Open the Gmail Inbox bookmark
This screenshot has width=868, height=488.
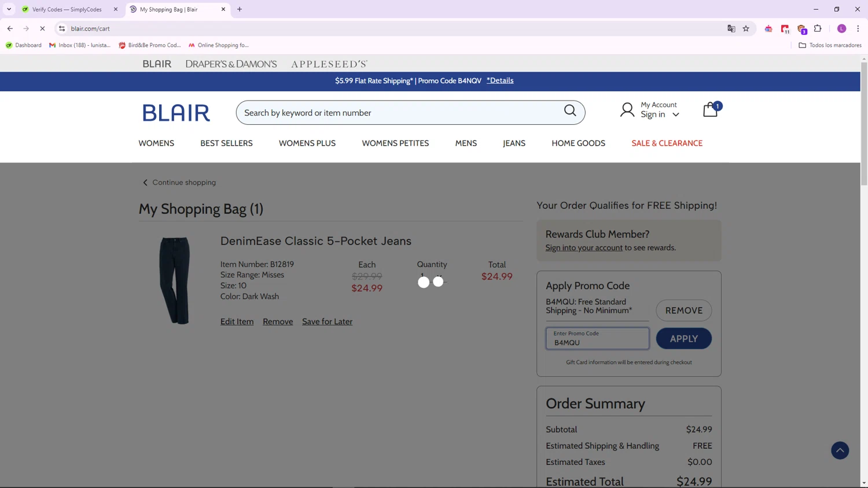(x=80, y=45)
